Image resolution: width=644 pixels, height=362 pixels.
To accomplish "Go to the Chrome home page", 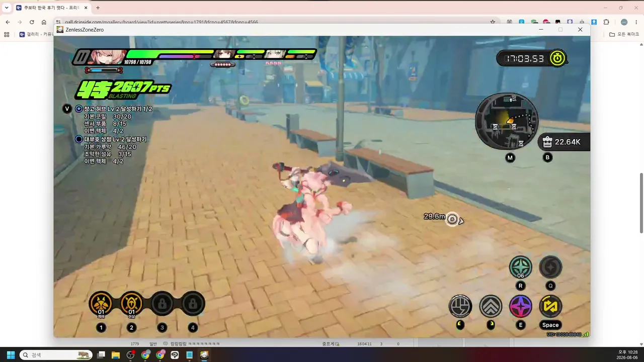I will point(44,22).
